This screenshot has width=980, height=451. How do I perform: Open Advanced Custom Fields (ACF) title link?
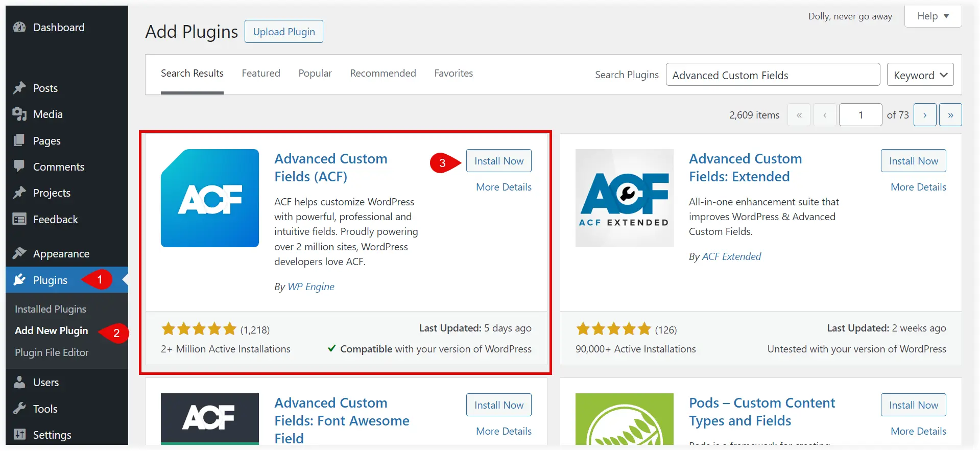click(x=331, y=168)
